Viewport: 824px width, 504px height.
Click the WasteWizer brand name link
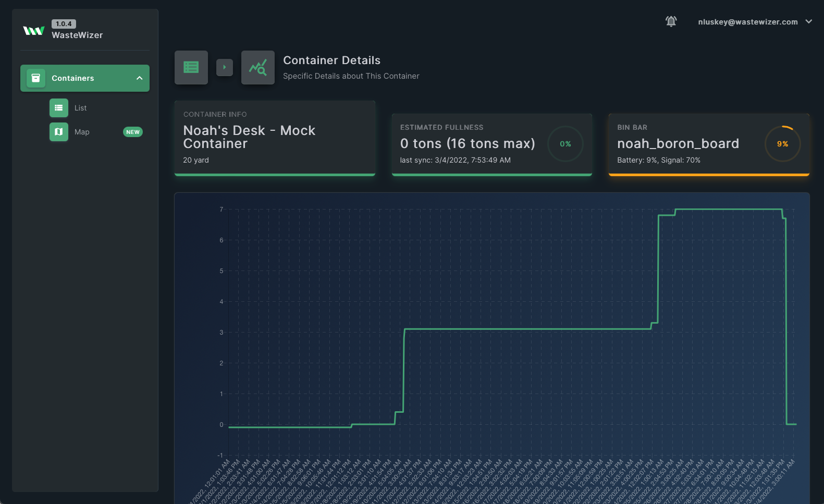[77, 35]
